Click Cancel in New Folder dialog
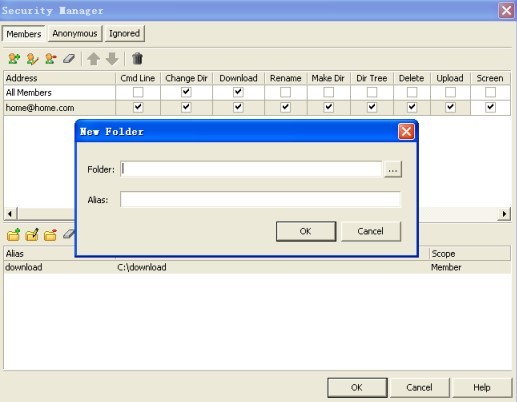The height and width of the screenshot is (402, 517). 371,231
